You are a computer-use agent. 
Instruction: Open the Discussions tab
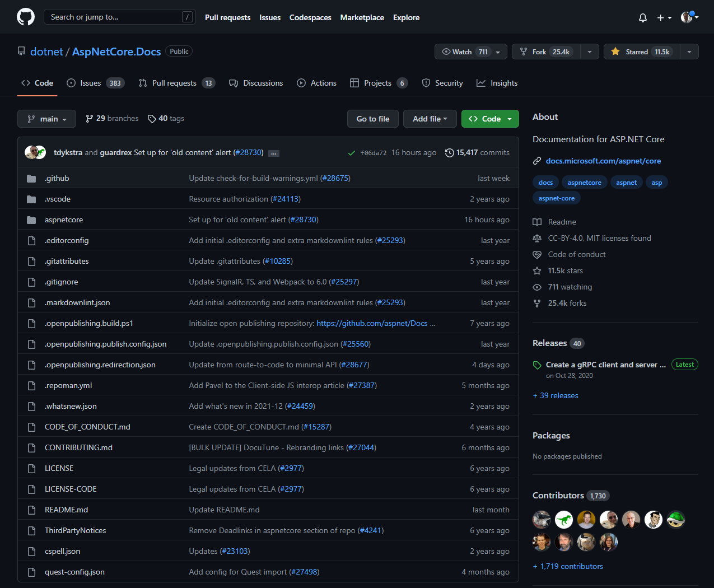coord(256,83)
